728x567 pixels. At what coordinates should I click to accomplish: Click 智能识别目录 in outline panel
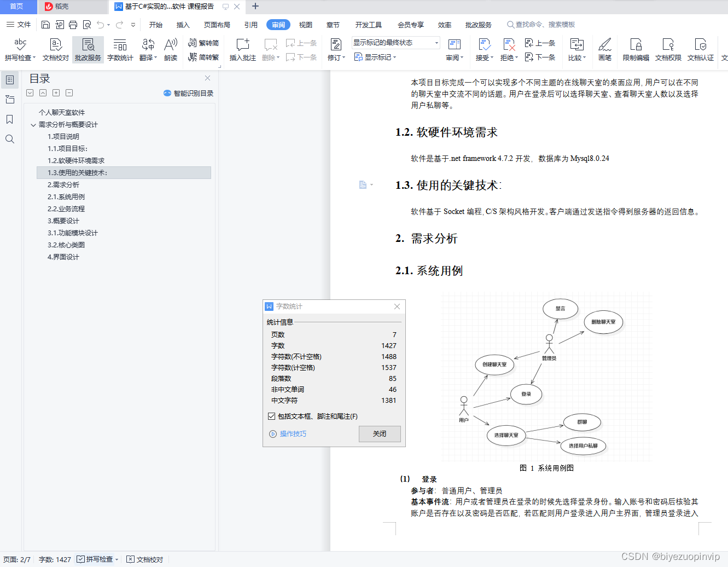[188, 93]
